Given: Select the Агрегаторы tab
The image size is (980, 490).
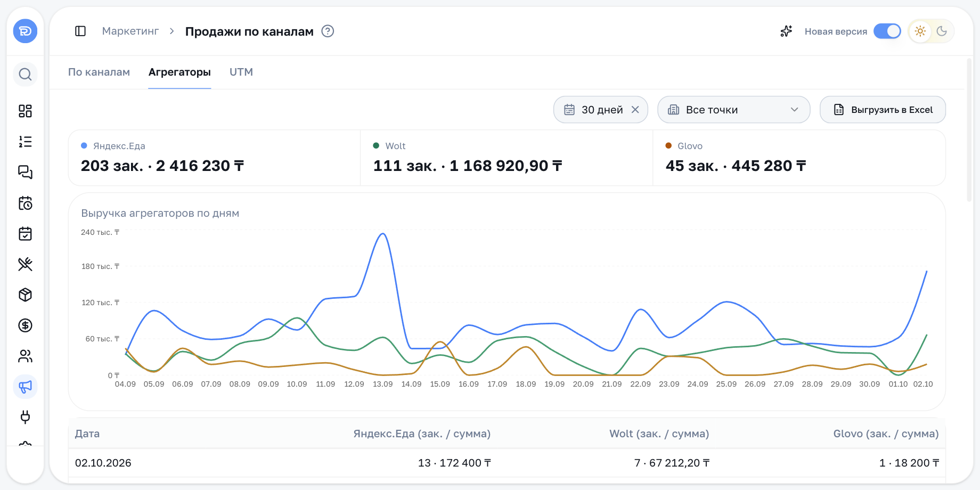Looking at the screenshot, I should [179, 72].
